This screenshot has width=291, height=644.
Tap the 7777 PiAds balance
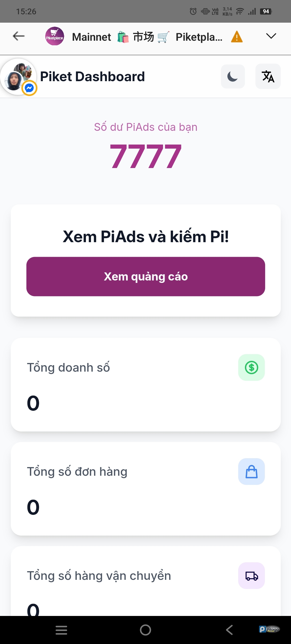[145, 156]
